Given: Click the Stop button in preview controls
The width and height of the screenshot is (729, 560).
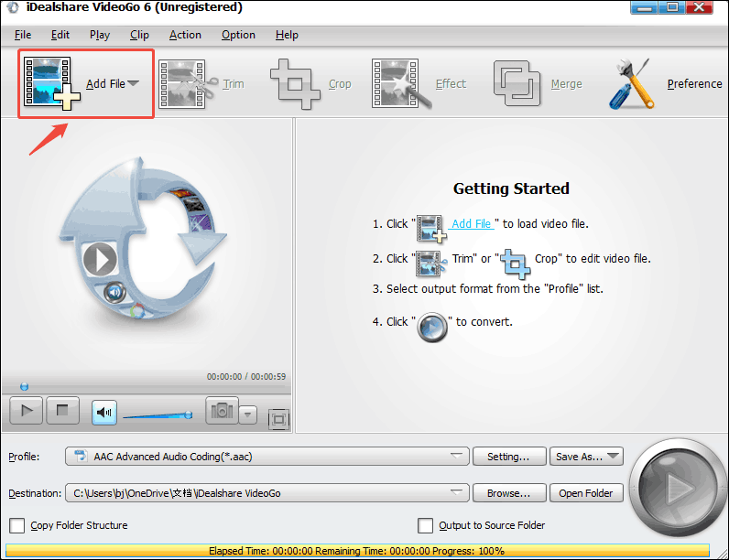Looking at the screenshot, I should point(62,411).
